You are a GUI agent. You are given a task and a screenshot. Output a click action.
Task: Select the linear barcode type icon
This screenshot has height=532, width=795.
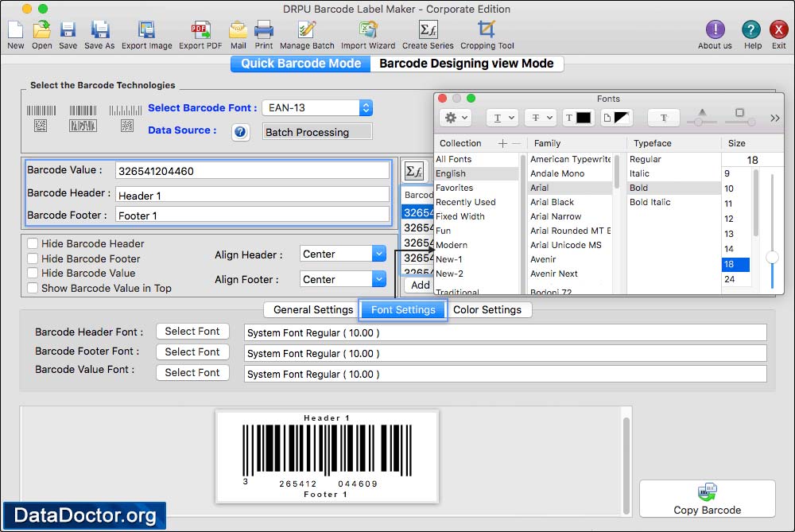(41, 118)
